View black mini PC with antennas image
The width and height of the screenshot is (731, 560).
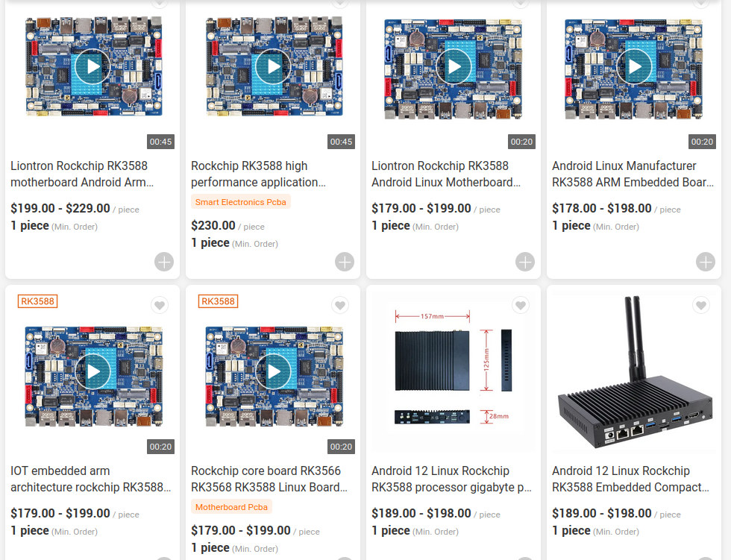[634, 372]
